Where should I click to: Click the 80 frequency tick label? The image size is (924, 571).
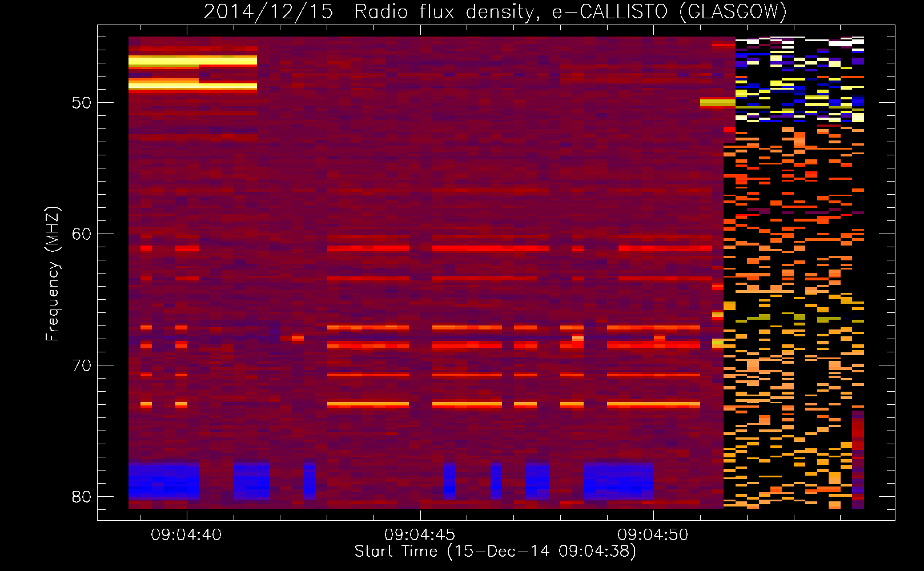(x=82, y=497)
